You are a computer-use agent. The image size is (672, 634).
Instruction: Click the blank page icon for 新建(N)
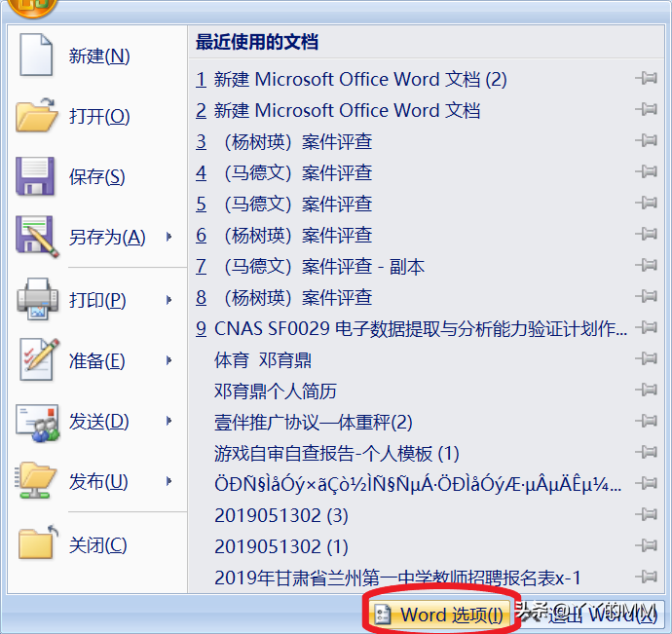pyautogui.click(x=36, y=55)
